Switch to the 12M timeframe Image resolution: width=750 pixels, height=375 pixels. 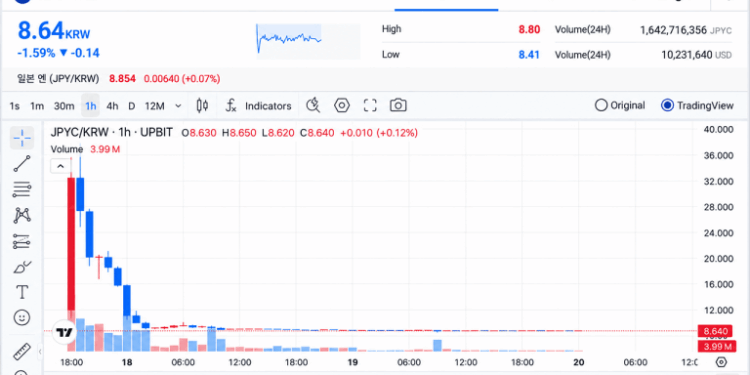(154, 106)
